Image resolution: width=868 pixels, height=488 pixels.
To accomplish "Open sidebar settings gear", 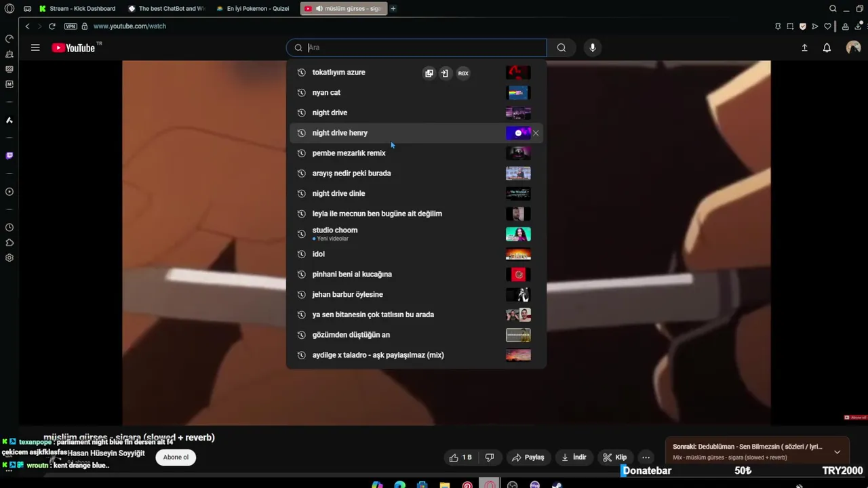I will coord(9,258).
